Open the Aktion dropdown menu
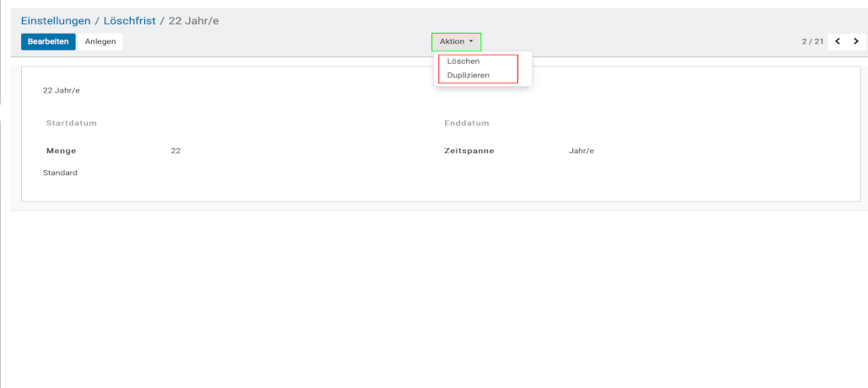Screen dimensions: 868x388 click(456, 41)
